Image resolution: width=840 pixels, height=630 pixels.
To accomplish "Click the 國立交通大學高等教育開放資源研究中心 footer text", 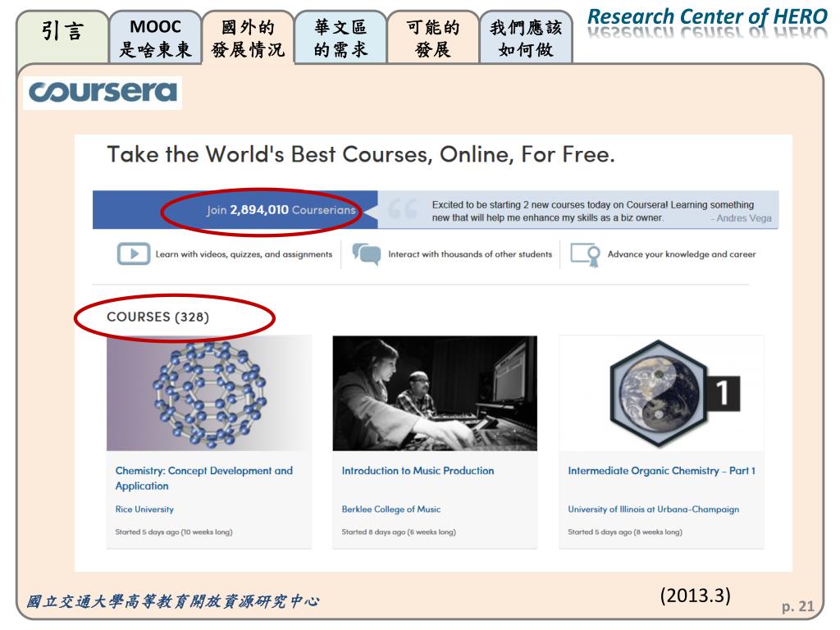I will tap(172, 601).
